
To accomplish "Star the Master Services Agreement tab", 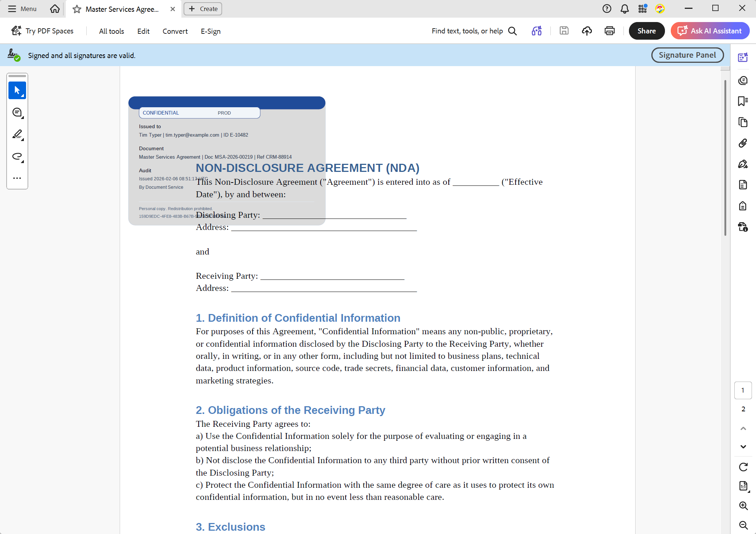I will pos(77,9).
